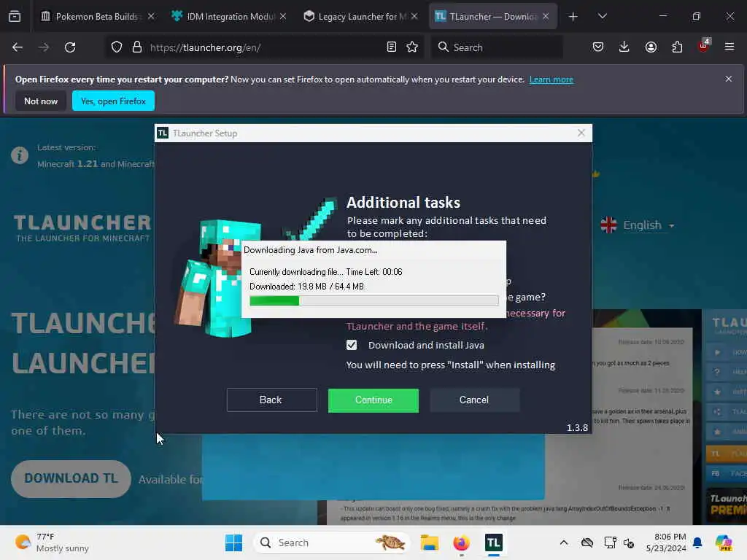Viewport: 747px width, 560px height.
Task: Save page to Pocket
Action: pos(598,47)
